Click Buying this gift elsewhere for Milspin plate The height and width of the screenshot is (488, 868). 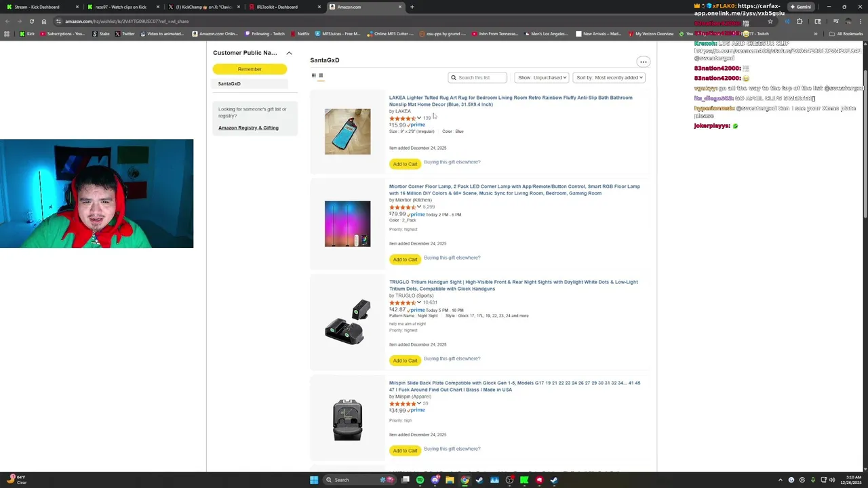[452, 449]
